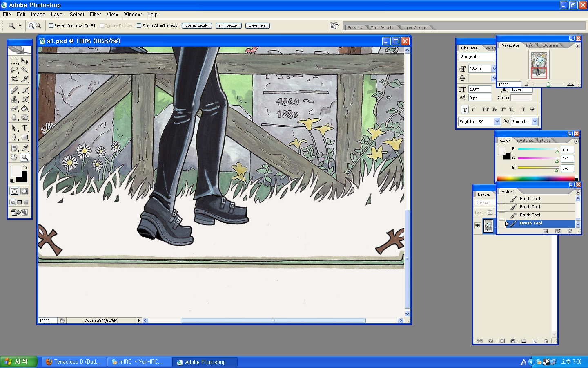
Task: Toggle layer visibility eye icon
Action: (x=477, y=225)
